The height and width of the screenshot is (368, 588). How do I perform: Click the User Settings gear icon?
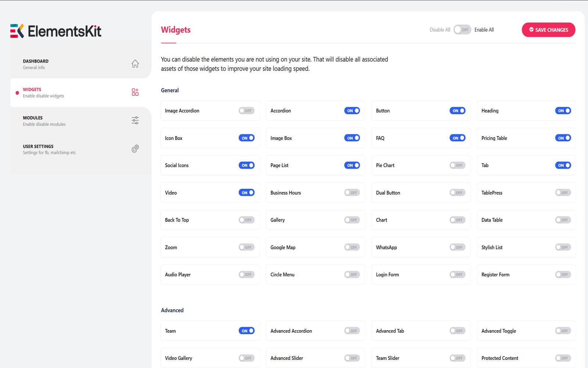tap(135, 149)
